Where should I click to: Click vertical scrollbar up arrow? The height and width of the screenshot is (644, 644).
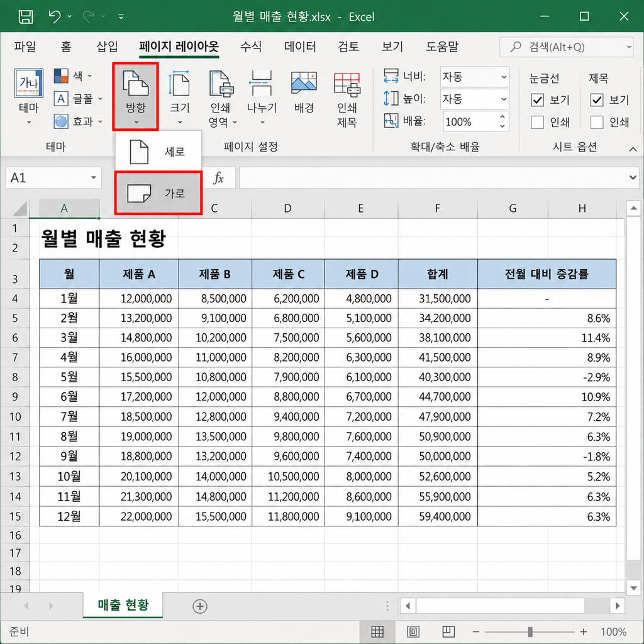pos(633,208)
